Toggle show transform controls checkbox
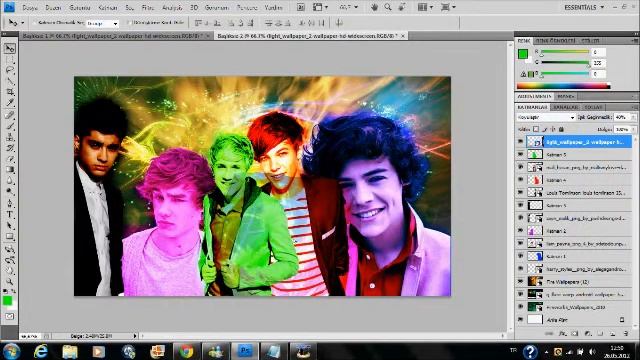The height and width of the screenshot is (360, 640). tap(129, 23)
